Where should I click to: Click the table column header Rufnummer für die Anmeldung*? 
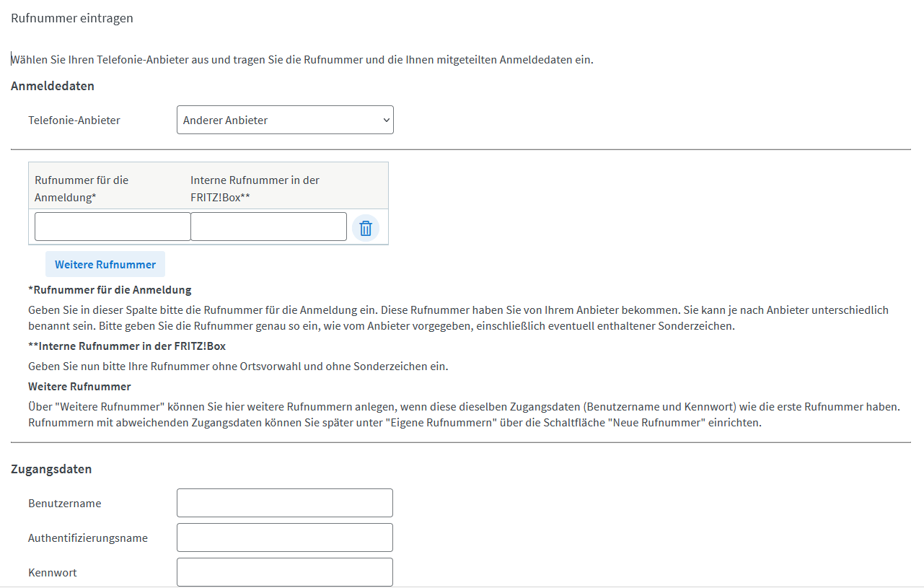pyautogui.click(x=82, y=188)
